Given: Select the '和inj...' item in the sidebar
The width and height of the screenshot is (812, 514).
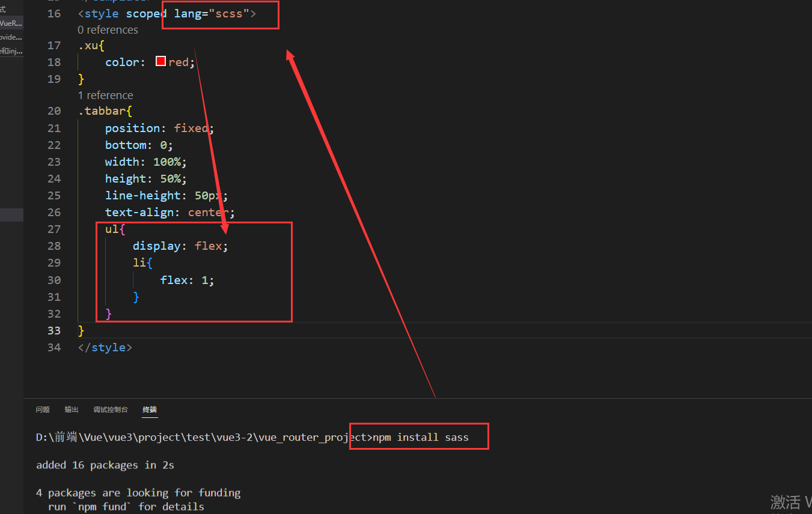Looking at the screenshot, I should click(11, 51).
